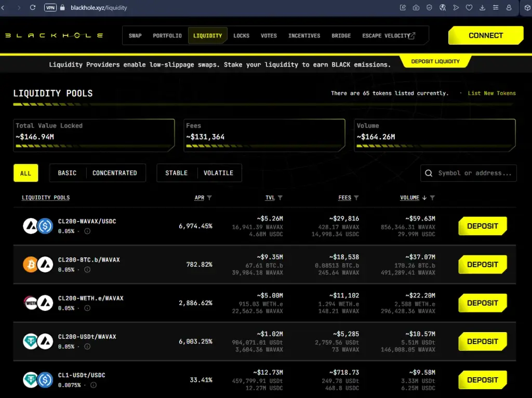Viewport: 532px width, 398px height.
Task: Open info icon for CL1-USDt/USDC pool
Action: pos(94,385)
